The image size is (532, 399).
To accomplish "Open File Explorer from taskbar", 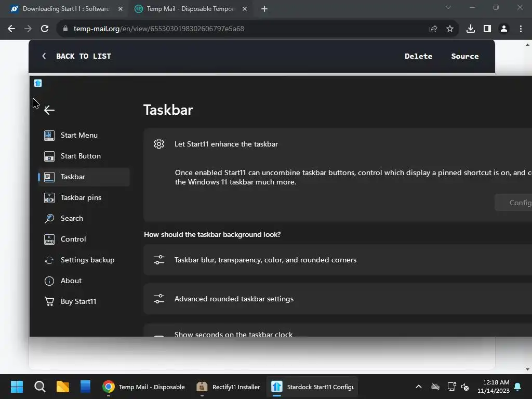I will pyautogui.click(x=63, y=387).
